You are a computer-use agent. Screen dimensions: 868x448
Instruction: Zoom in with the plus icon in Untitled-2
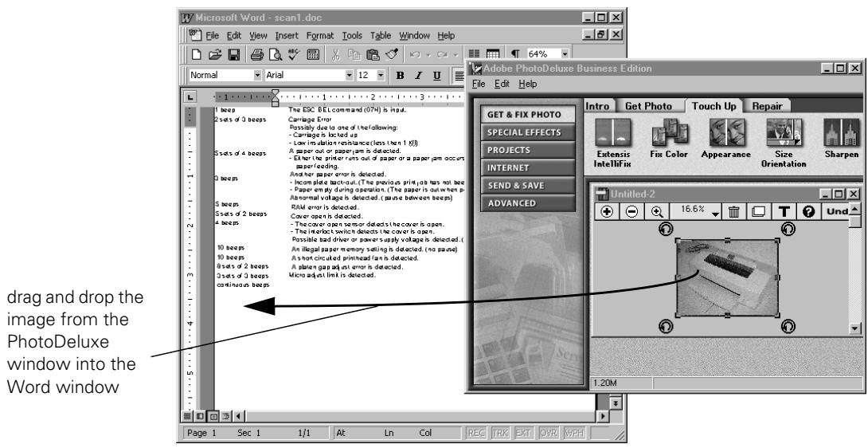coord(607,211)
